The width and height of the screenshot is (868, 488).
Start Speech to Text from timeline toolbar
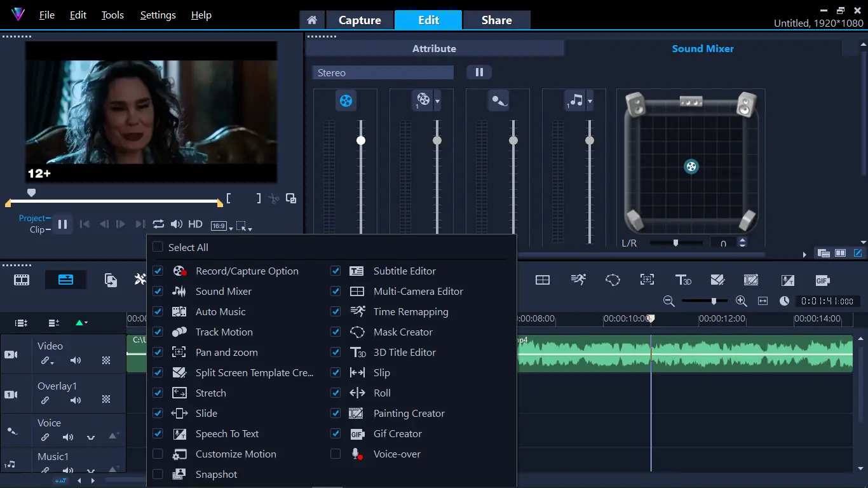(x=787, y=280)
